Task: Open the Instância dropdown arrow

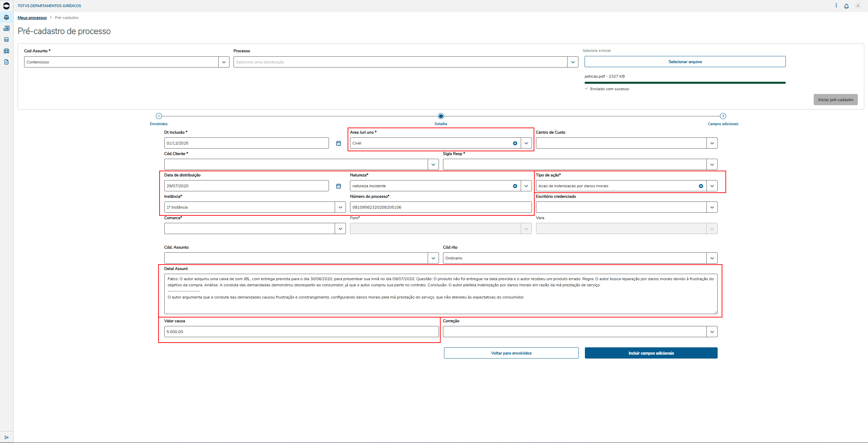Action: click(340, 207)
